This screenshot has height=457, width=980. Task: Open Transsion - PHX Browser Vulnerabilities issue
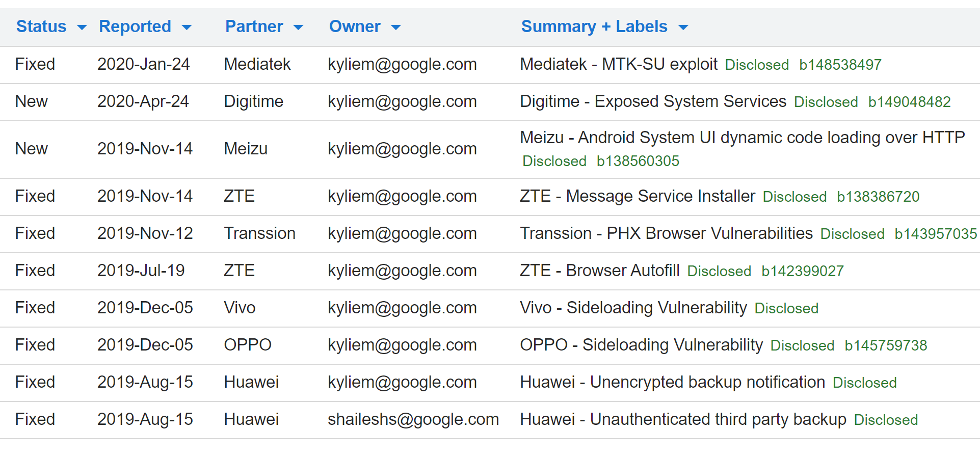[666, 233]
